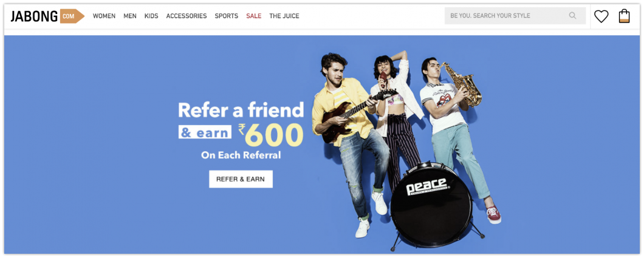Click the black 'peace' drum in the banner
The width and height of the screenshot is (644, 258).
(x=430, y=204)
